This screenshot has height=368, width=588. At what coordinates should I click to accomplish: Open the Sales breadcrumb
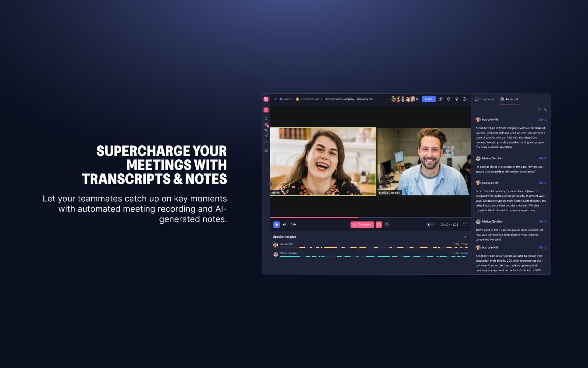pos(285,99)
